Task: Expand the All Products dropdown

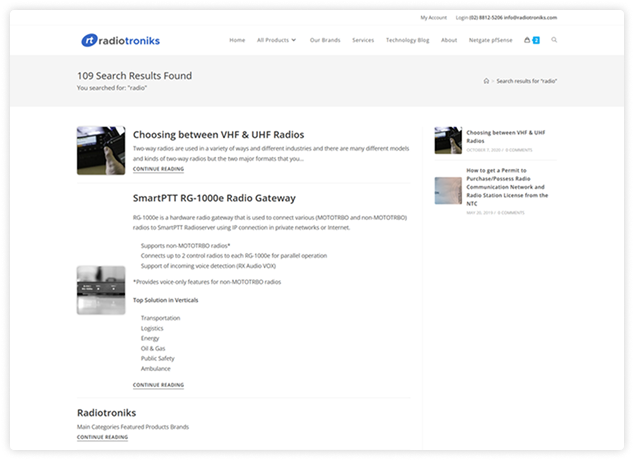Action: [277, 40]
